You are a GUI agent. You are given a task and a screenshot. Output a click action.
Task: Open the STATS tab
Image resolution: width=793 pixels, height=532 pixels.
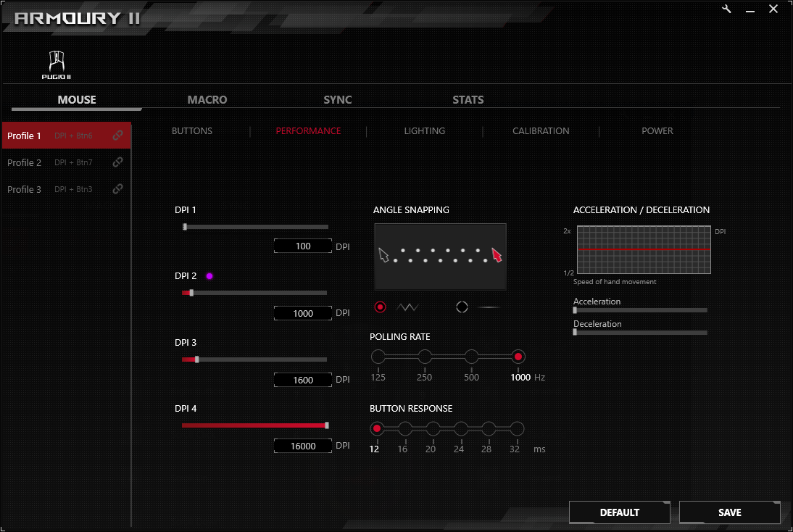point(468,99)
